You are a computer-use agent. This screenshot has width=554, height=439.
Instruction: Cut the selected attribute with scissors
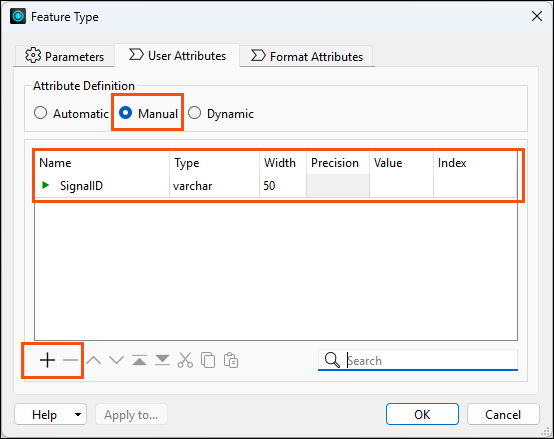[185, 360]
